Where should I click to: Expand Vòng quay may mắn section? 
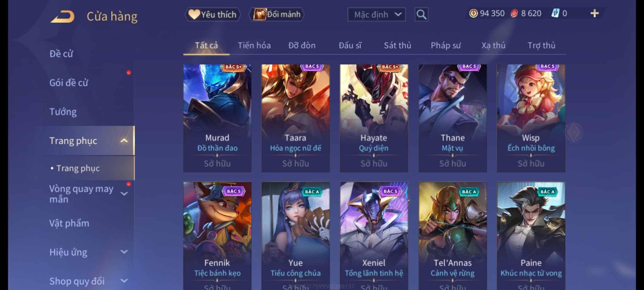pyautogui.click(x=124, y=194)
